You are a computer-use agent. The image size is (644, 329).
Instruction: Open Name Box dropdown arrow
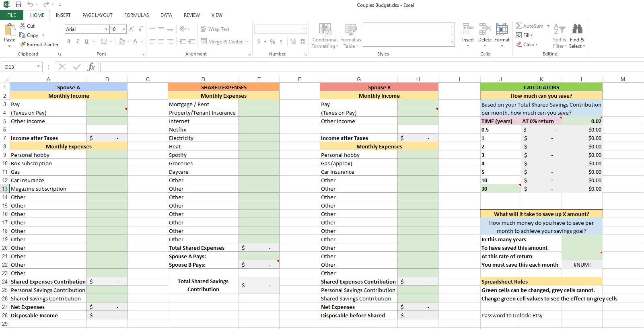38,67
